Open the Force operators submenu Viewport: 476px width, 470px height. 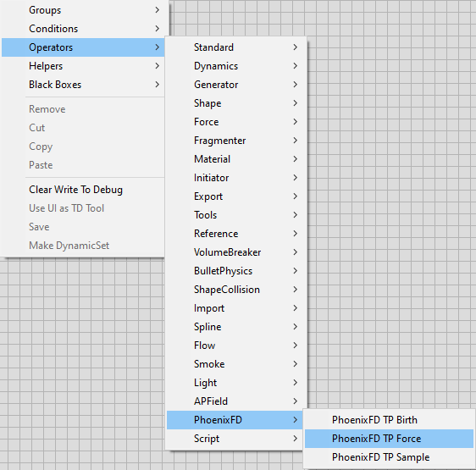[x=235, y=122]
